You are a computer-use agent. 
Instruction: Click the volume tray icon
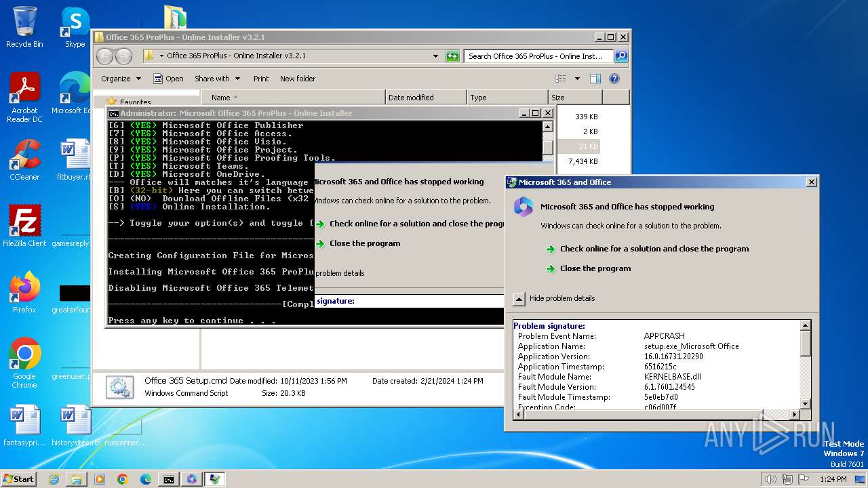pos(770,479)
